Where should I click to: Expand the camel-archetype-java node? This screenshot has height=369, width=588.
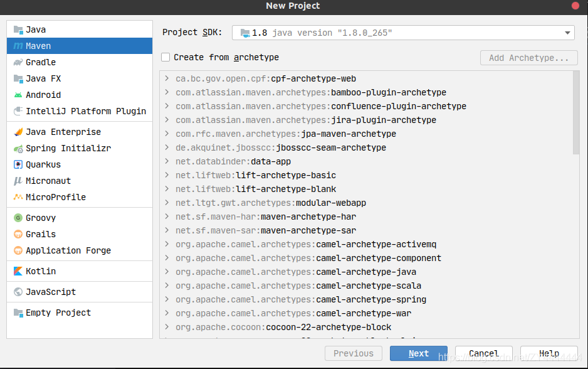pos(167,272)
